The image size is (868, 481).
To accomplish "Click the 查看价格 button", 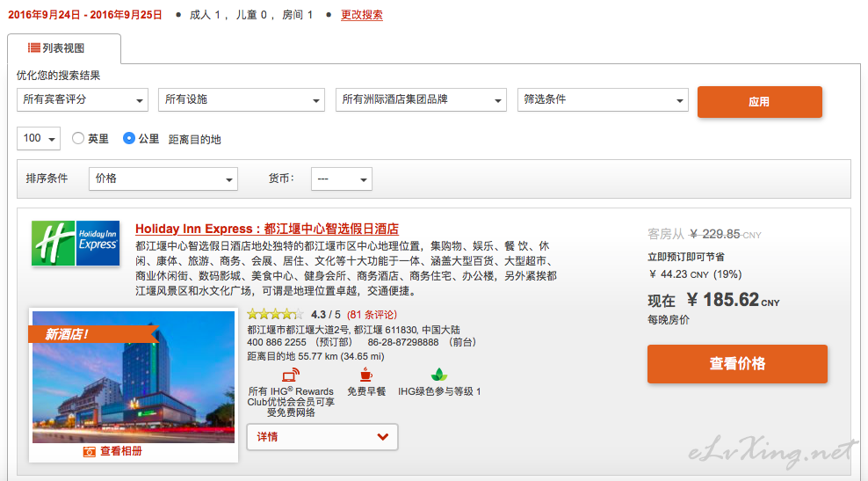I will (737, 364).
